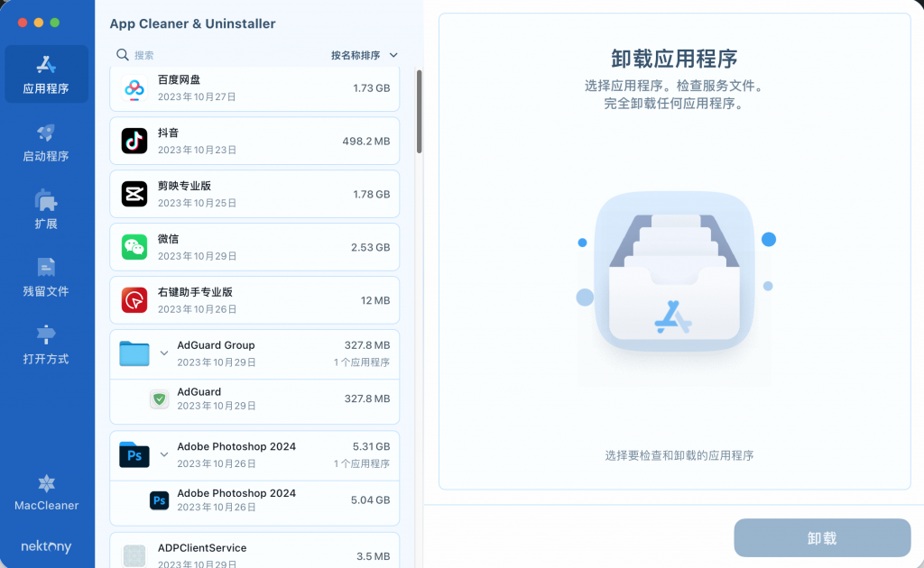Click the 微信 app icon
The height and width of the screenshot is (568, 924).
click(134, 246)
